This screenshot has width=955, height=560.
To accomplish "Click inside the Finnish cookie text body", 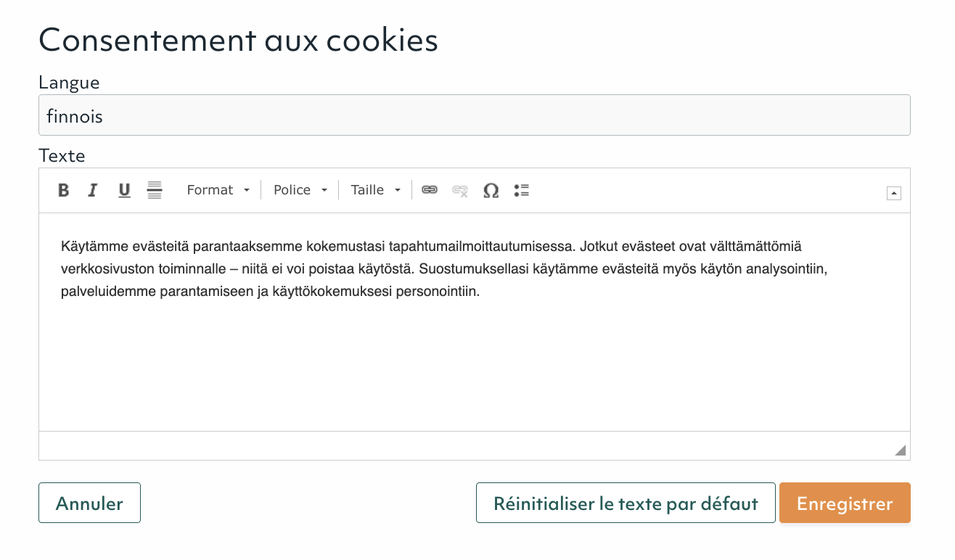I will (x=445, y=269).
